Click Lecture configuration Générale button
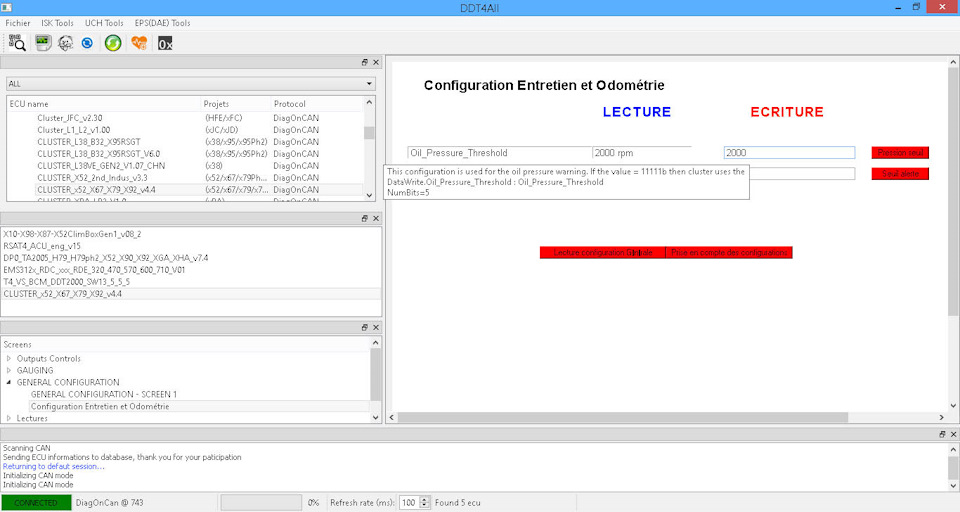Screen dimensions: 960x512 (602, 252)
